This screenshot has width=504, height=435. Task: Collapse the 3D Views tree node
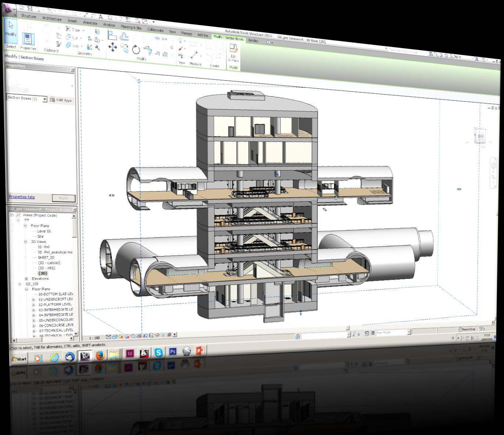26,242
